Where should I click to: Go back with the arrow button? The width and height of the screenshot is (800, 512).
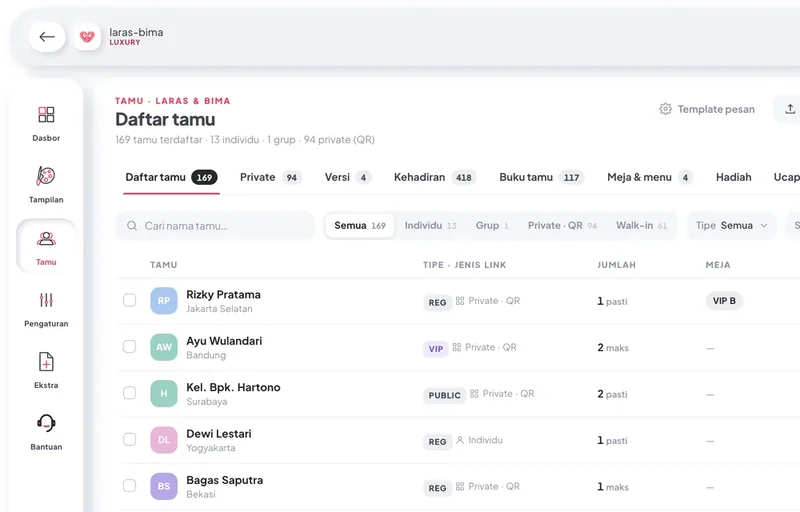pyautogui.click(x=47, y=37)
